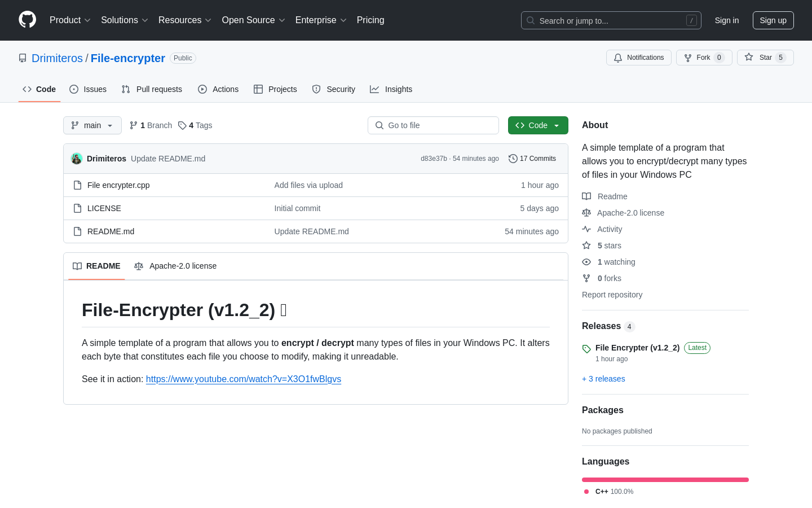Open commit hash d83e37b

click(x=434, y=159)
